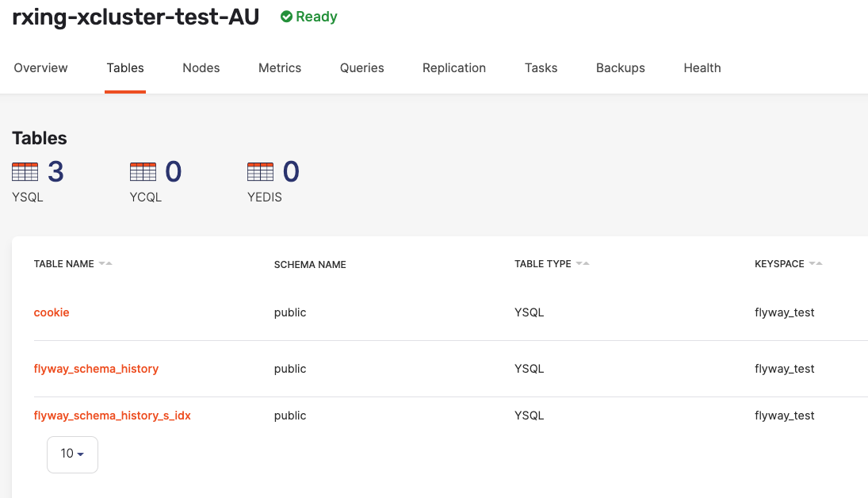View the Replication tab
The width and height of the screenshot is (868, 498).
coord(453,68)
